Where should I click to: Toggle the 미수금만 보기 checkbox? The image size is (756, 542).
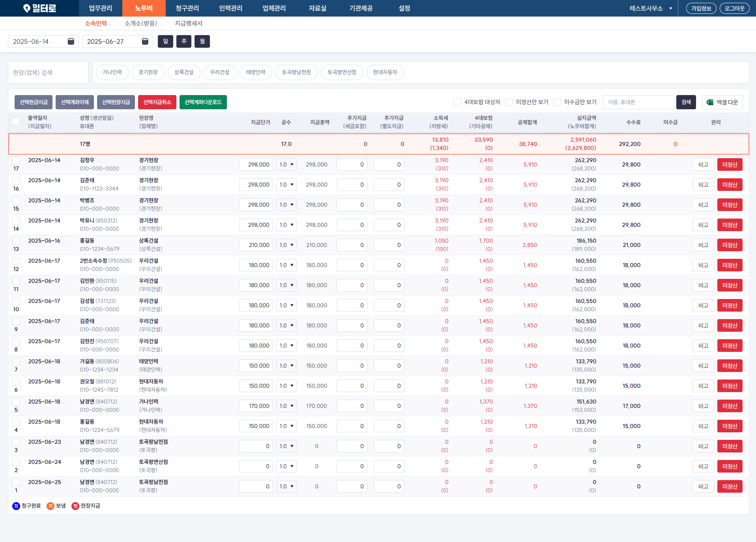point(557,102)
